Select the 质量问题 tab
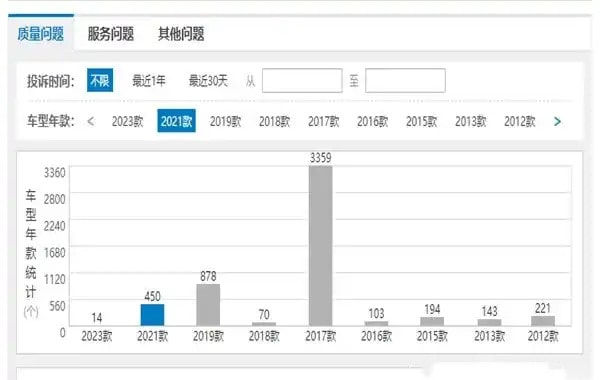600x380 pixels. [x=41, y=34]
